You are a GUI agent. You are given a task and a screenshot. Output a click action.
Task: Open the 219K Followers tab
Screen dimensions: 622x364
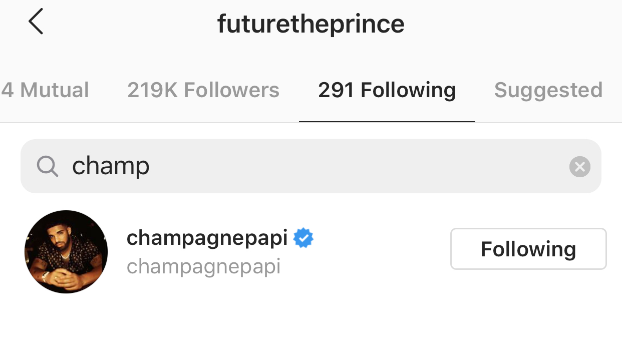click(x=203, y=91)
